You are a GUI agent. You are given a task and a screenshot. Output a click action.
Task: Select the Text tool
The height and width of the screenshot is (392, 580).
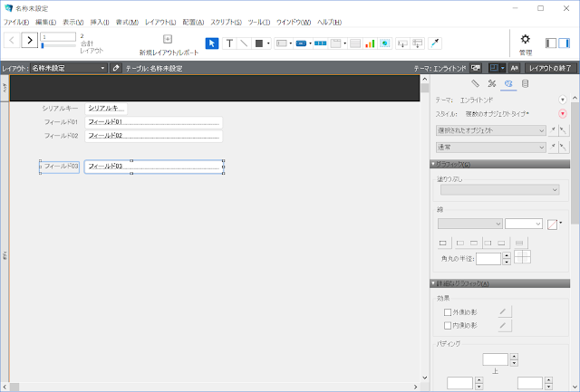click(229, 43)
